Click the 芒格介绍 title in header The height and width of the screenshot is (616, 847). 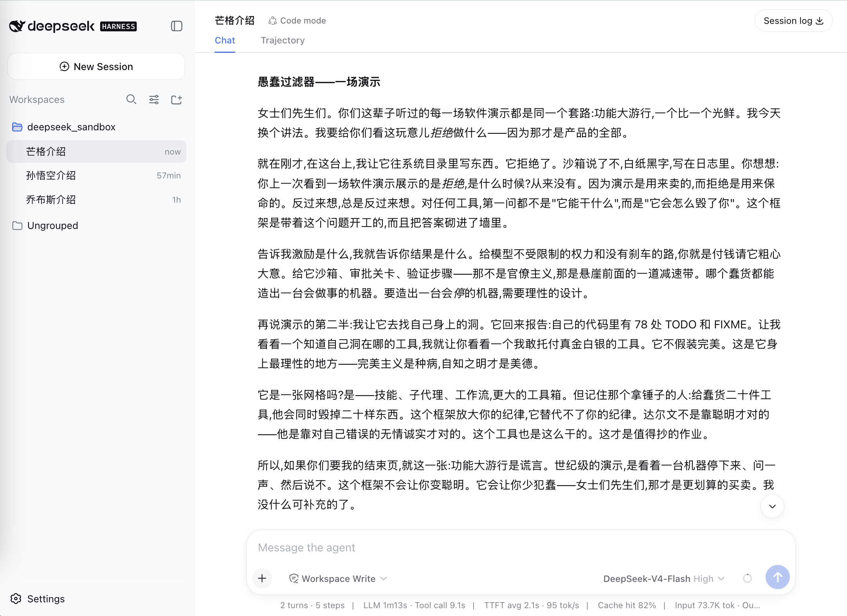click(234, 20)
